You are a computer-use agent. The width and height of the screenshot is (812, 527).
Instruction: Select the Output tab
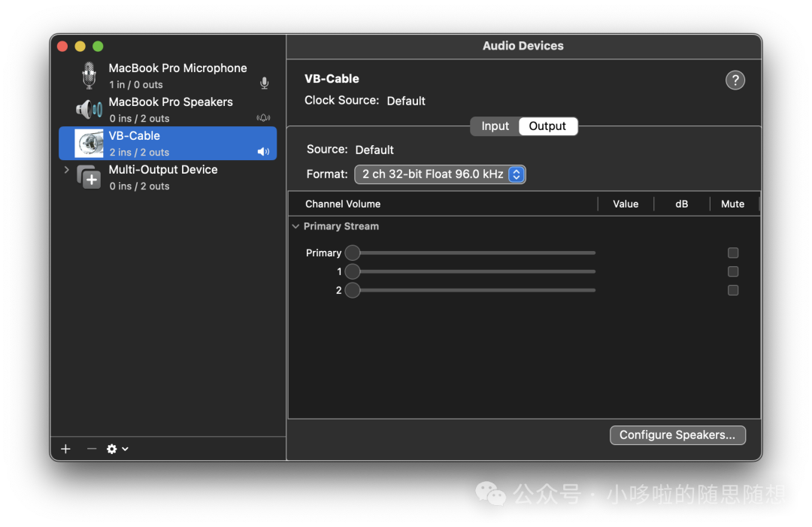547,126
